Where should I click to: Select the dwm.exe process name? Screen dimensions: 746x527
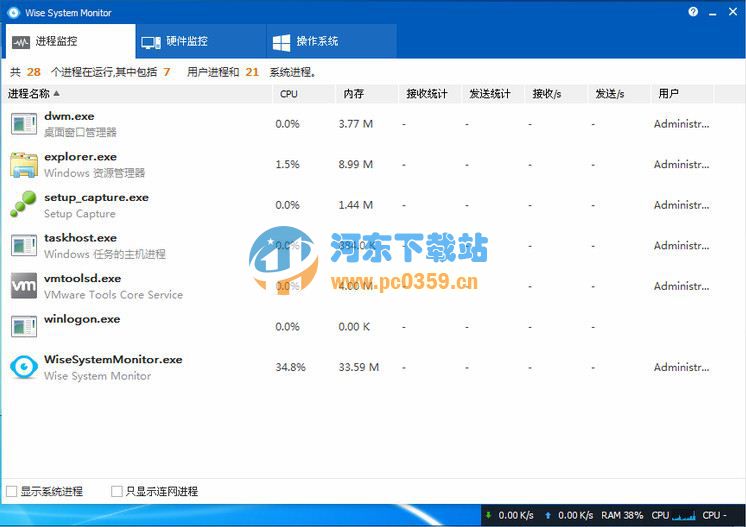click(x=69, y=116)
